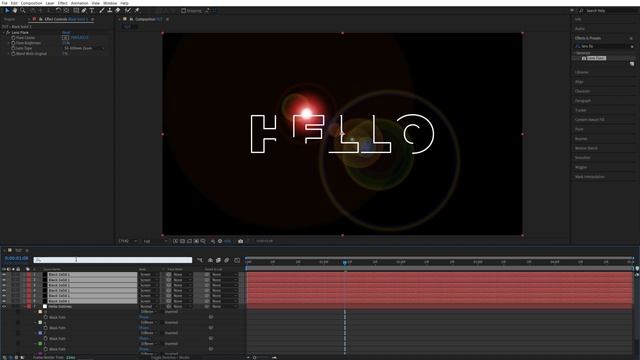This screenshot has width=640, height=360.
Task: Click the current time indicator playhead
Action: click(345, 262)
